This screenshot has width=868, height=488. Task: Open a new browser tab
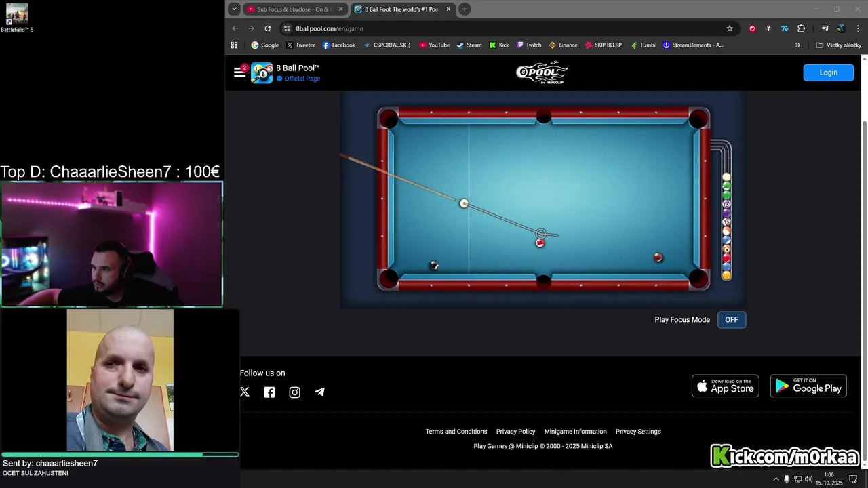click(x=465, y=9)
